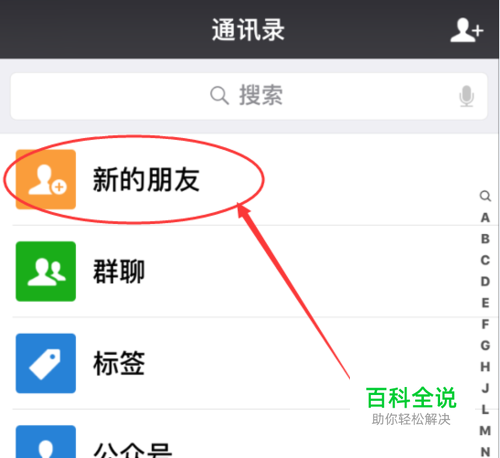Click the search magnifier icon beside 搜索
The height and width of the screenshot is (458, 500).
pyautogui.click(x=219, y=95)
